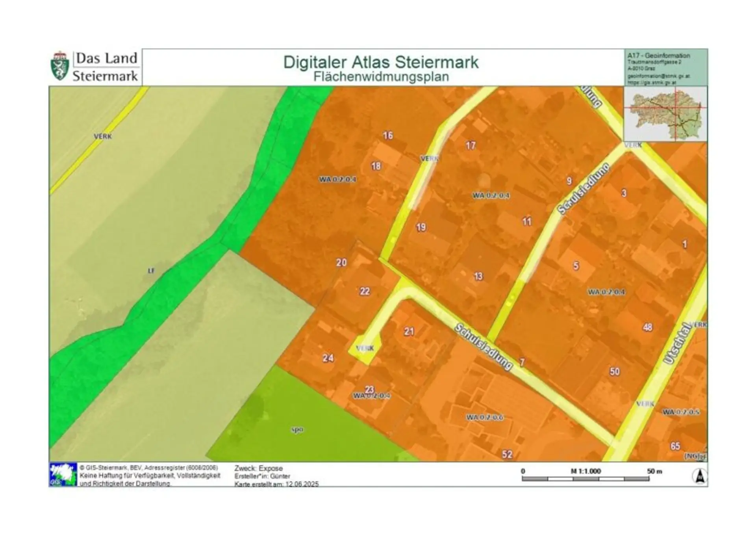Open the gis.stmk.gv.at web link
The width and height of the screenshot is (756, 535).
pyautogui.click(x=652, y=83)
